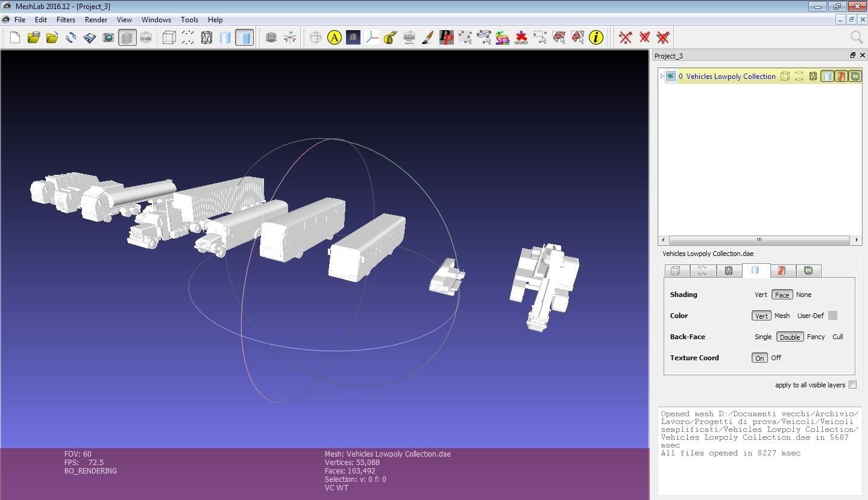This screenshot has width=868, height=500.
Task: Click the raster/globe view toolbar icon
Action: (146, 37)
